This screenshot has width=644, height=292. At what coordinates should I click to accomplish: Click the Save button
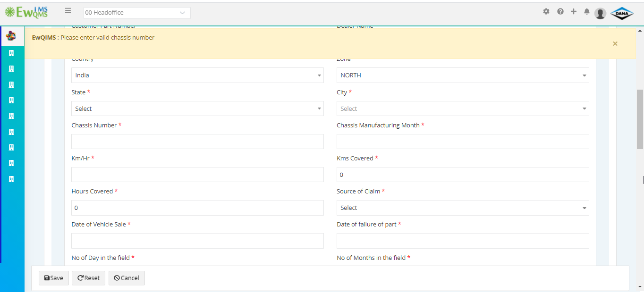click(54, 278)
